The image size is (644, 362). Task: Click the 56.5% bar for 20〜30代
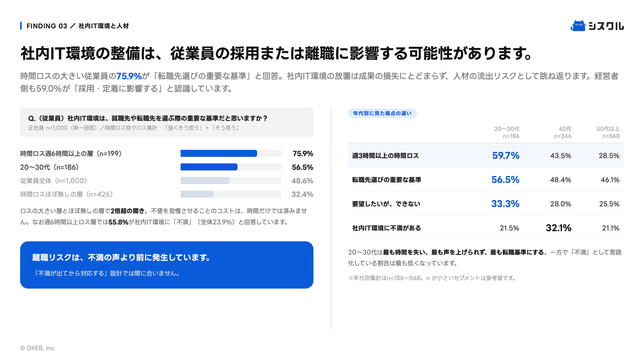pyautogui.click(x=209, y=167)
